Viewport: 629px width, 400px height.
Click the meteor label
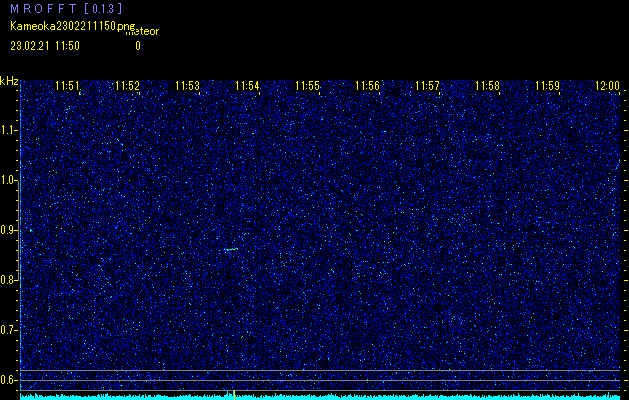(x=142, y=32)
